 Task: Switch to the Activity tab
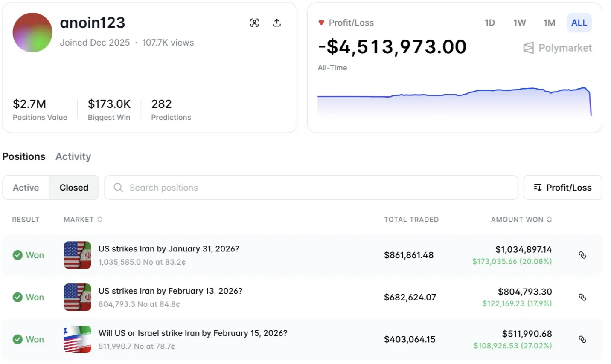pyautogui.click(x=73, y=156)
